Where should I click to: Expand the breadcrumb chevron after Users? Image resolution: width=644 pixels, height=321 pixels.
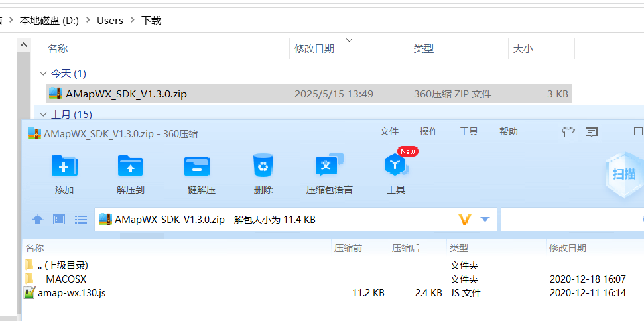click(132, 20)
